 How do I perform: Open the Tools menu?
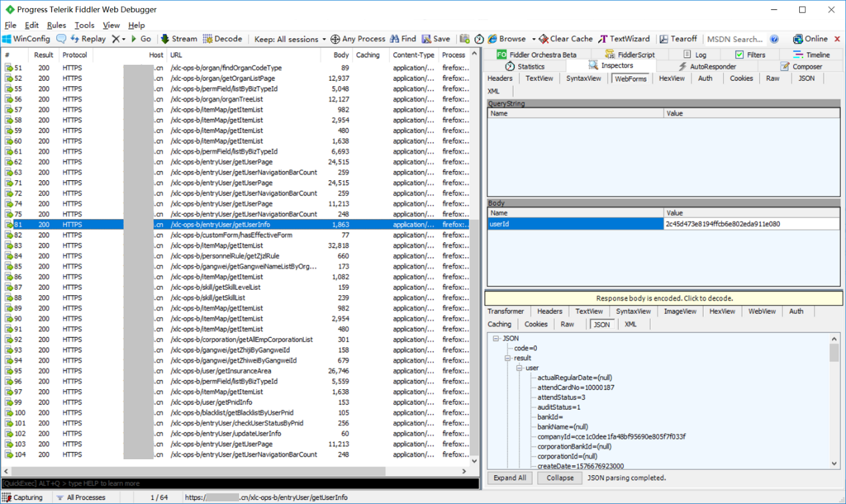click(84, 25)
